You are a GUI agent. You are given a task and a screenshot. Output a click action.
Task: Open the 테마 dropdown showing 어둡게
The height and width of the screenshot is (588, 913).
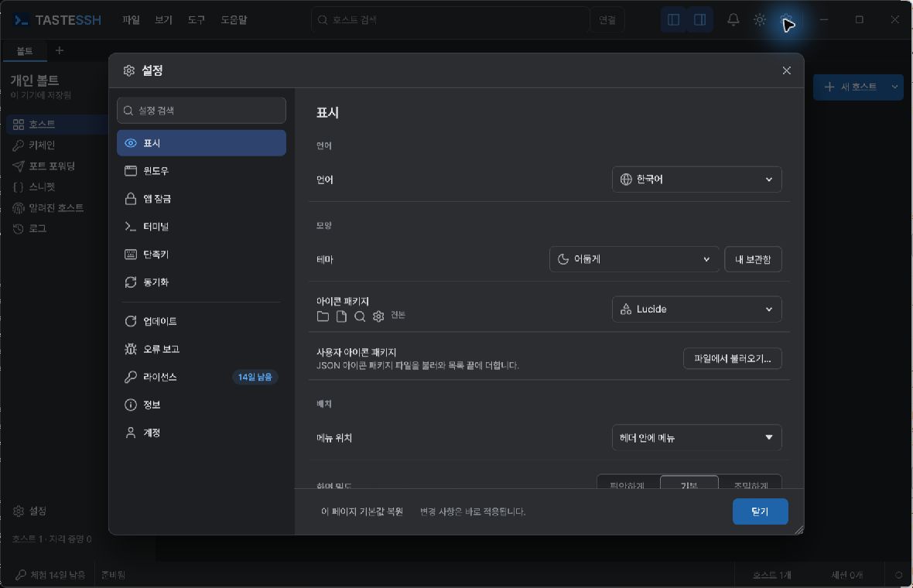coord(634,259)
